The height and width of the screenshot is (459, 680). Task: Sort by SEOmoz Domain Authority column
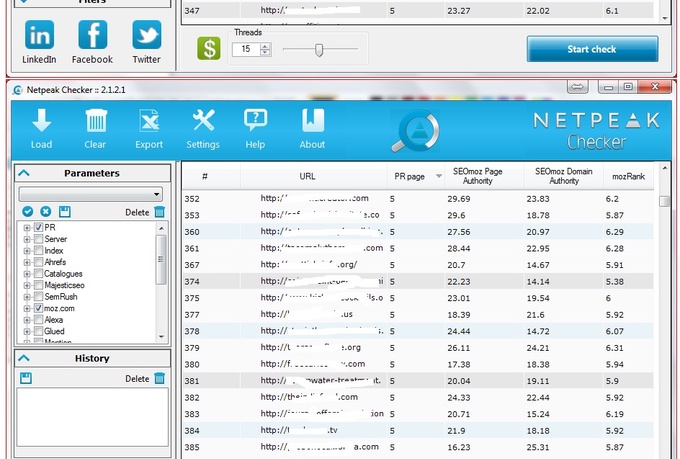point(563,176)
